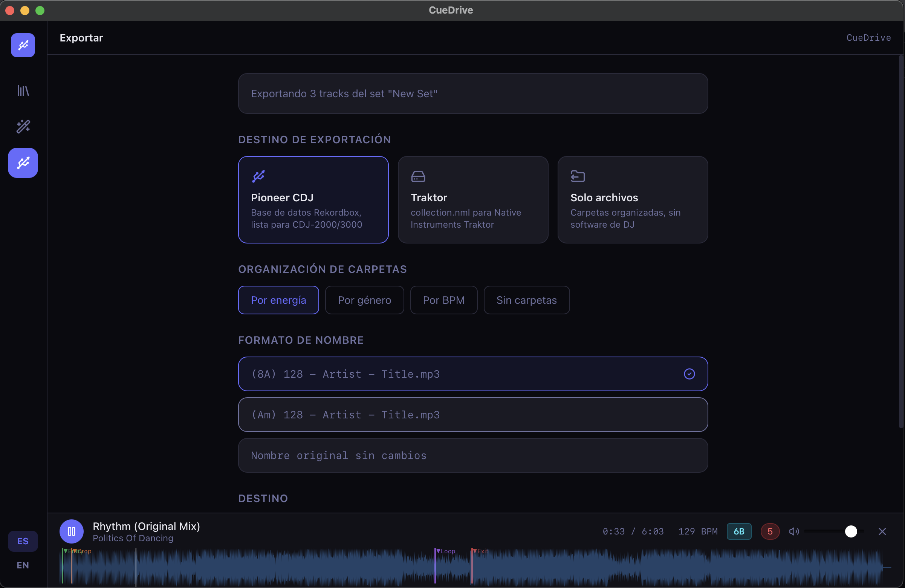This screenshot has height=588, width=905.
Task: Choose 'Sin carpetas' folder organization
Action: [x=527, y=300]
